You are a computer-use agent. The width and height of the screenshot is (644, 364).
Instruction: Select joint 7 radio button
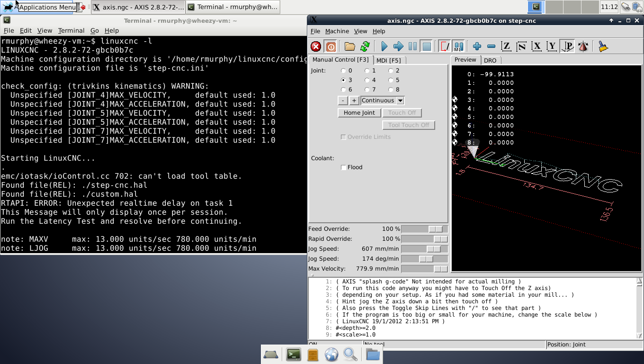tap(367, 90)
